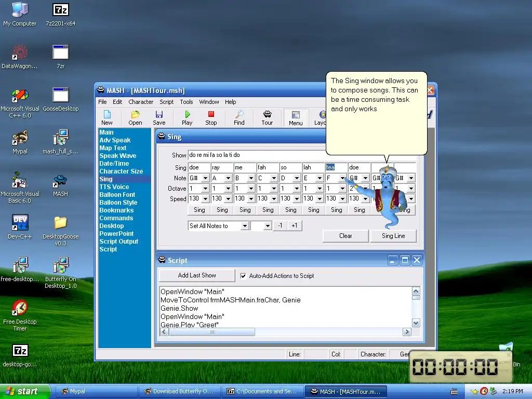Viewport: 532px width, 399px height.
Task: Select the 7z2201-x64 desktop icon
Action: 61,14
